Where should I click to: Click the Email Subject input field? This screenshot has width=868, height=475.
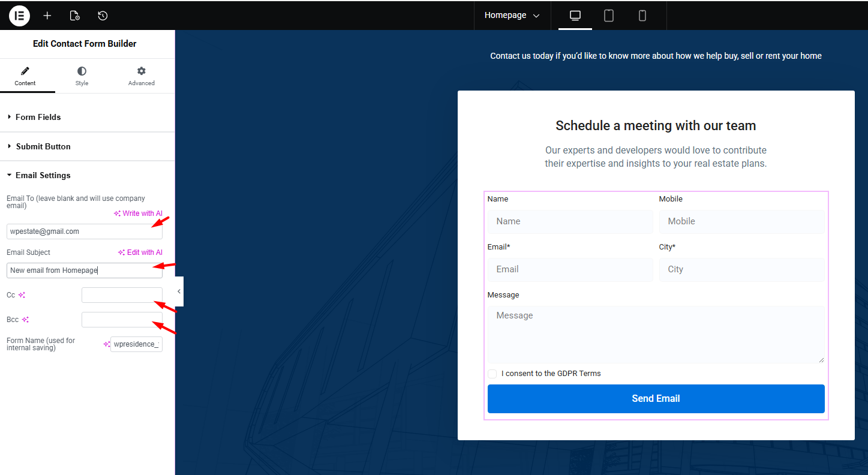84,270
